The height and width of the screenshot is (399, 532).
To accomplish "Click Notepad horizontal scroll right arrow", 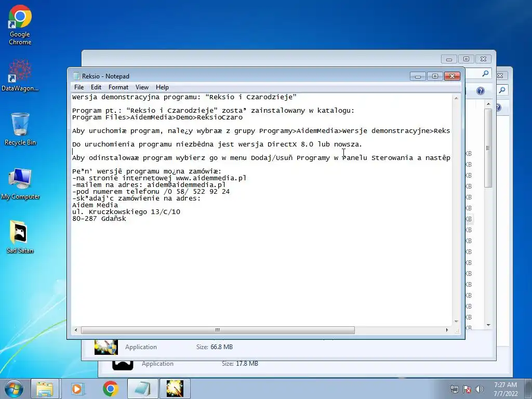I will click(x=447, y=330).
